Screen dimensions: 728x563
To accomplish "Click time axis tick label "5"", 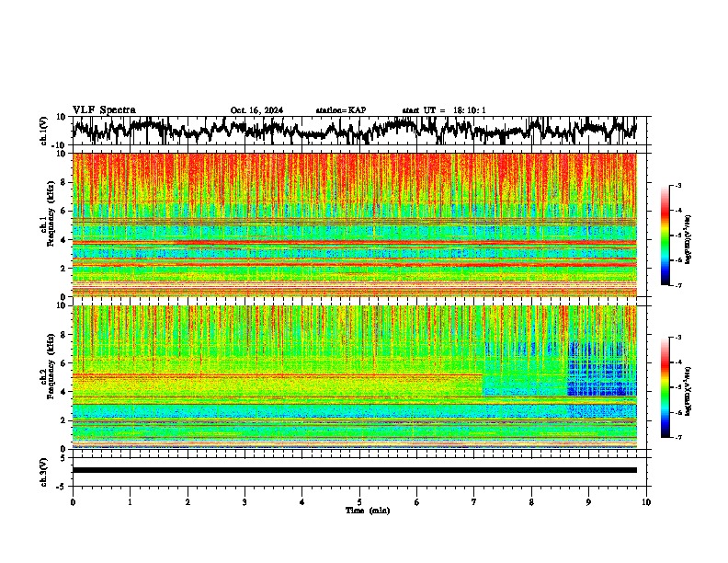I will [x=359, y=502].
